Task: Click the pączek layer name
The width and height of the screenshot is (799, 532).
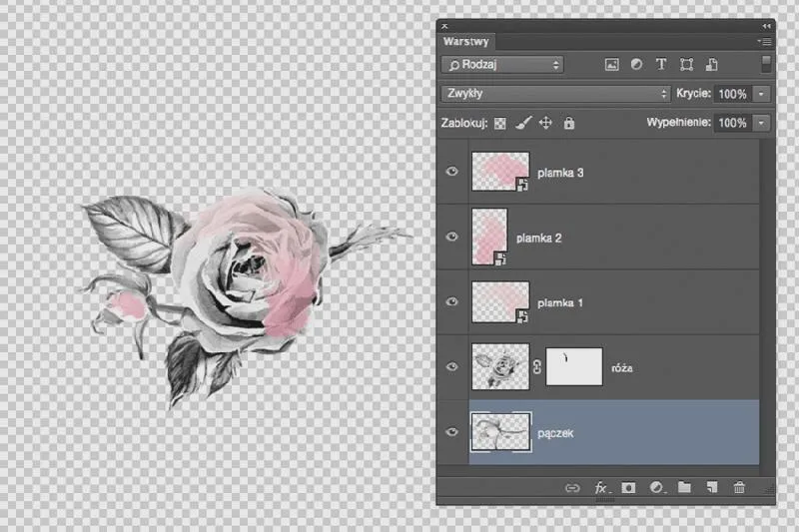Action: click(x=555, y=434)
